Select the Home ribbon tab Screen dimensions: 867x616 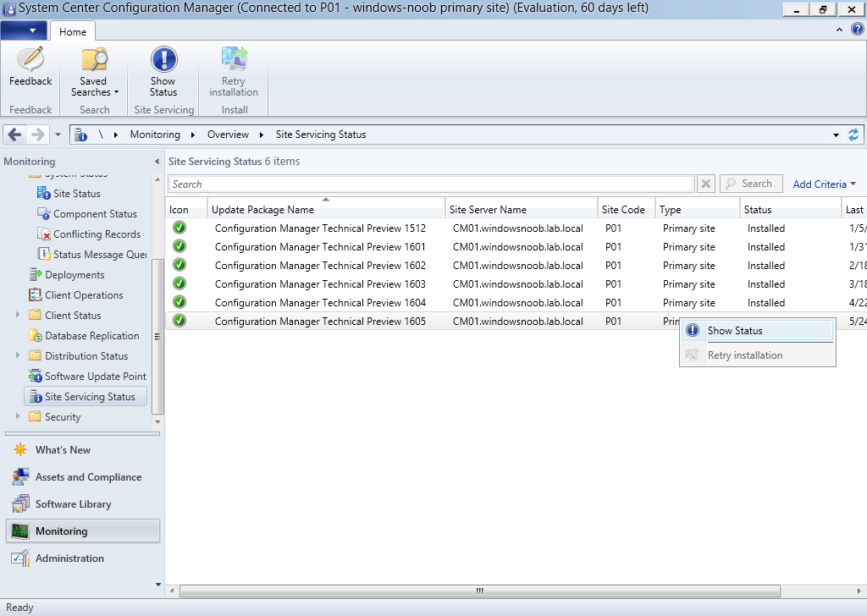73,31
